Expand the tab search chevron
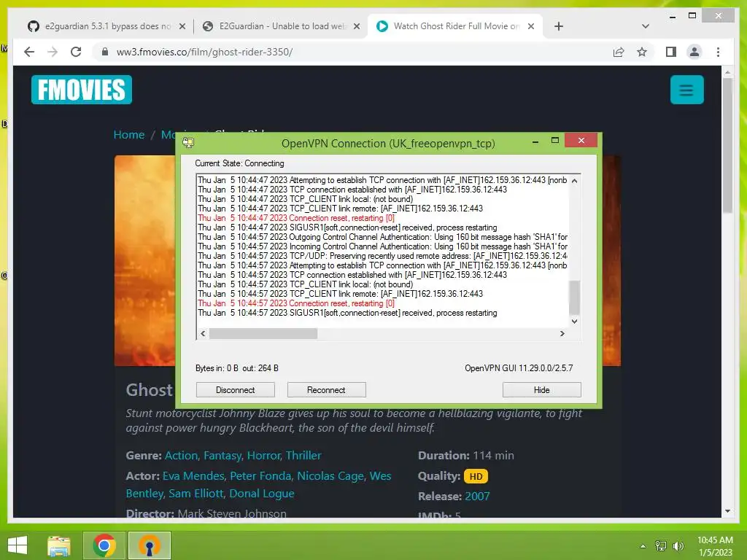 [x=645, y=26]
